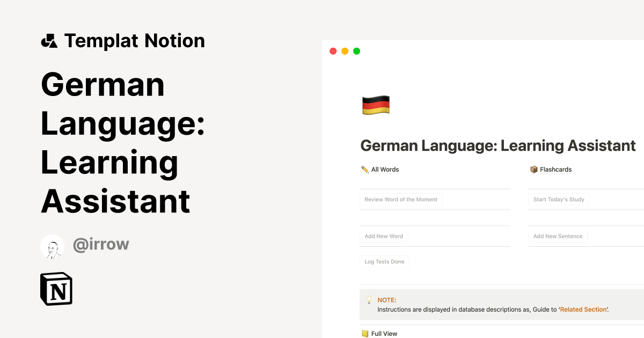Open the Notion app icon
This screenshot has width=644, height=338.
(x=56, y=289)
